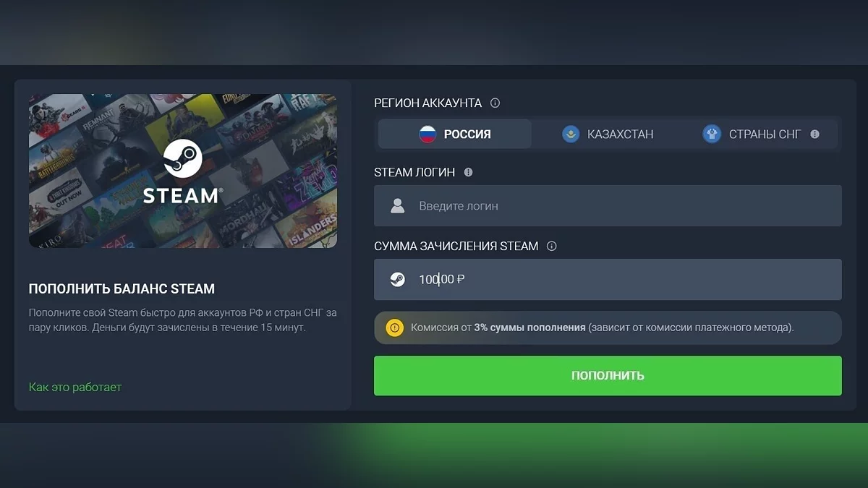
Task: Click the Russian flag icon
Action: click(x=428, y=134)
